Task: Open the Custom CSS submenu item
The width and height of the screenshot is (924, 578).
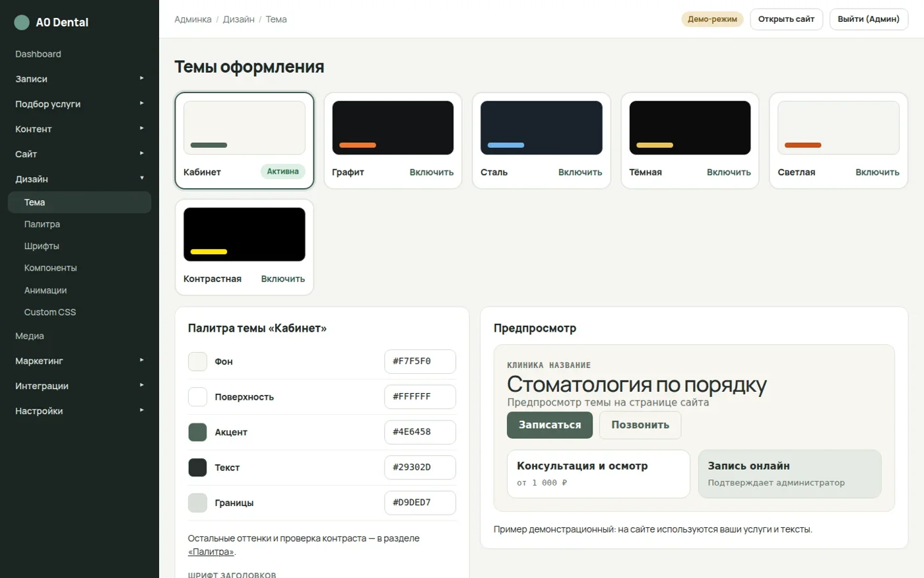Action: click(x=79, y=312)
